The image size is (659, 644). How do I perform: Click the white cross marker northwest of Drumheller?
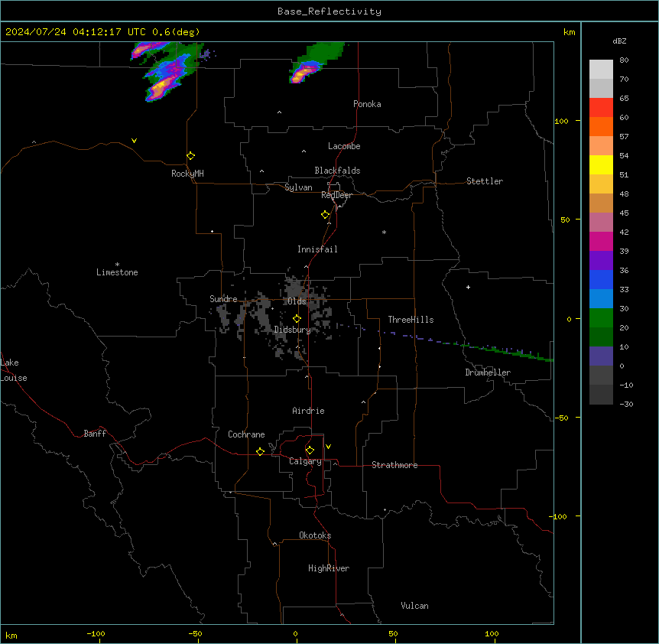pyautogui.click(x=468, y=287)
